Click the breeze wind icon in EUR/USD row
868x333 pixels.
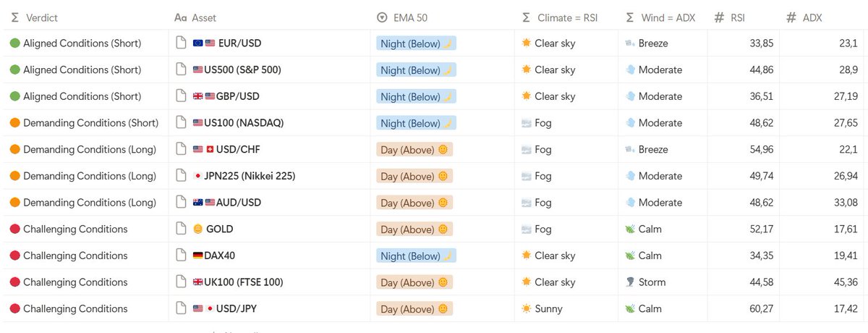[x=630, y=43]
